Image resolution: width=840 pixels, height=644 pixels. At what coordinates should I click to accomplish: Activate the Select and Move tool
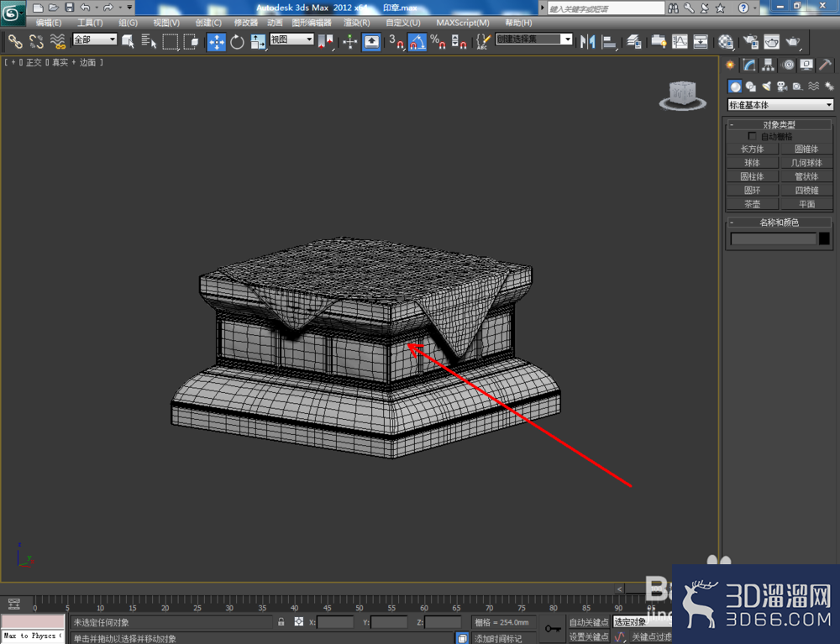tap(217, 42)
